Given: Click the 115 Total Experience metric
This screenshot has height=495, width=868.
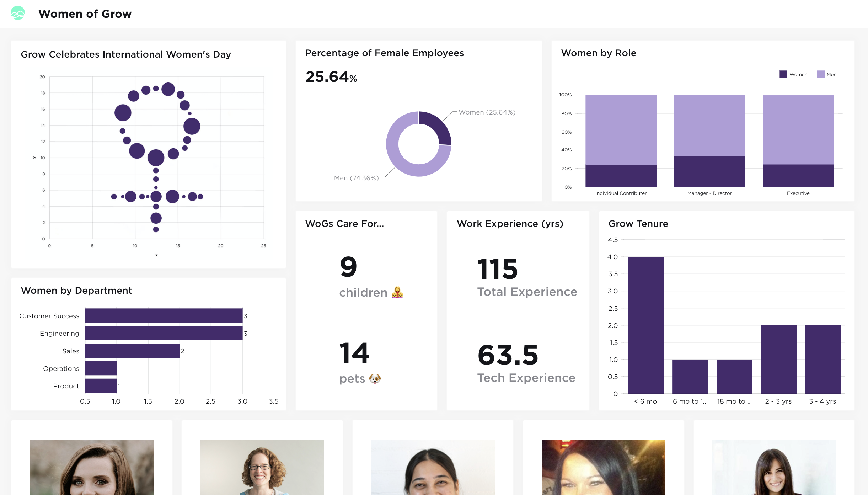Looking at the screenshot, I should 498,269.
